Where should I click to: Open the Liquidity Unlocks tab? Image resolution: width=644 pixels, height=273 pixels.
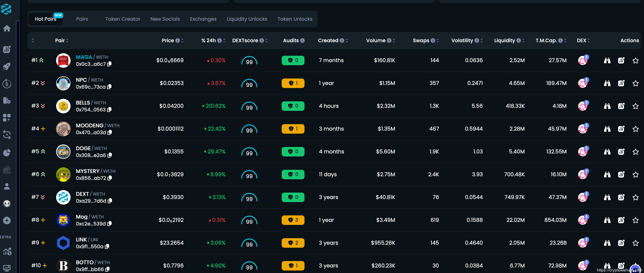(247, 19)
